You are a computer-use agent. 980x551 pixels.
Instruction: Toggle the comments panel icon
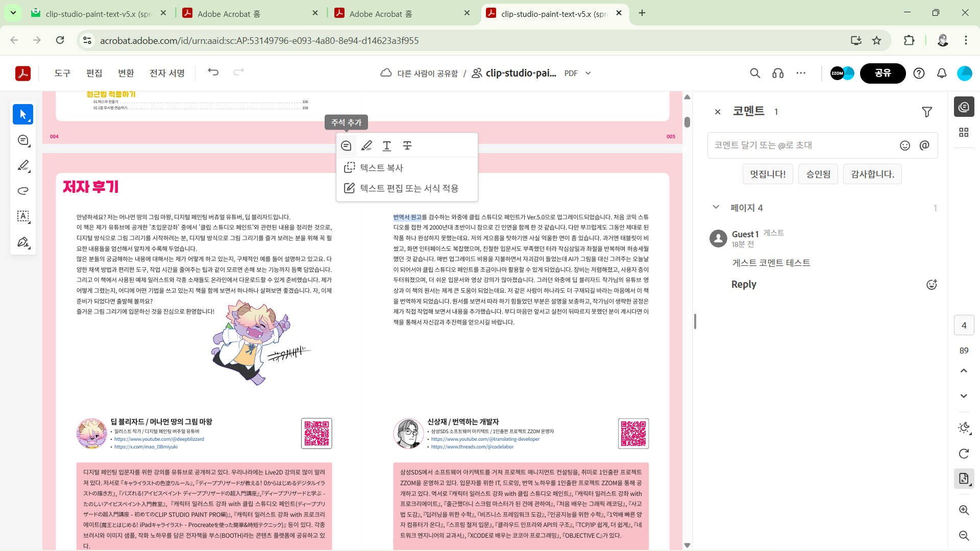click(x=964, y=107)
